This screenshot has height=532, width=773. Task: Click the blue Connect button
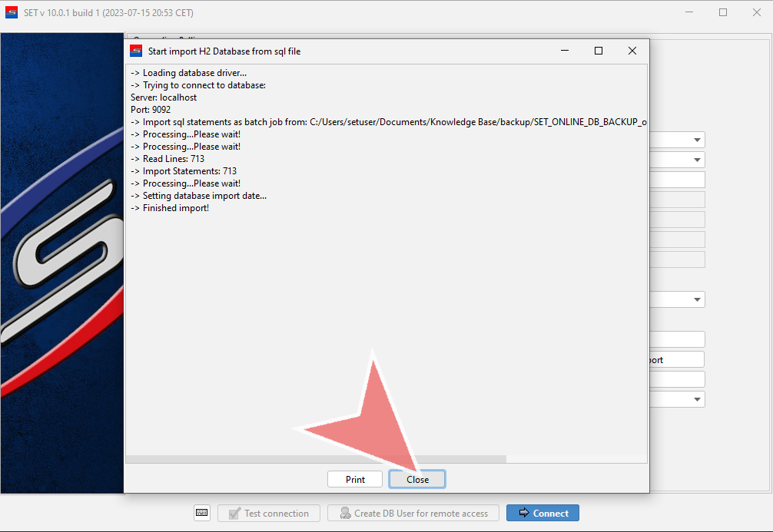tap(542, 513)
